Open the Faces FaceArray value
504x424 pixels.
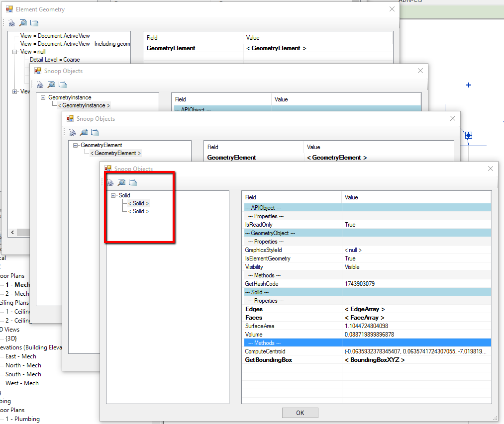coord(364,318)
